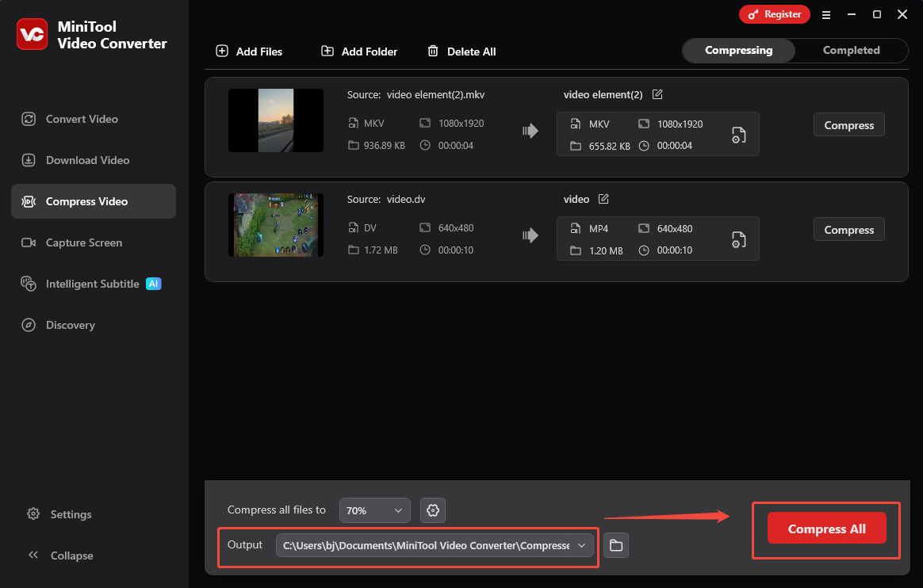Select the video.dv game thumbnail

point(275,225)
